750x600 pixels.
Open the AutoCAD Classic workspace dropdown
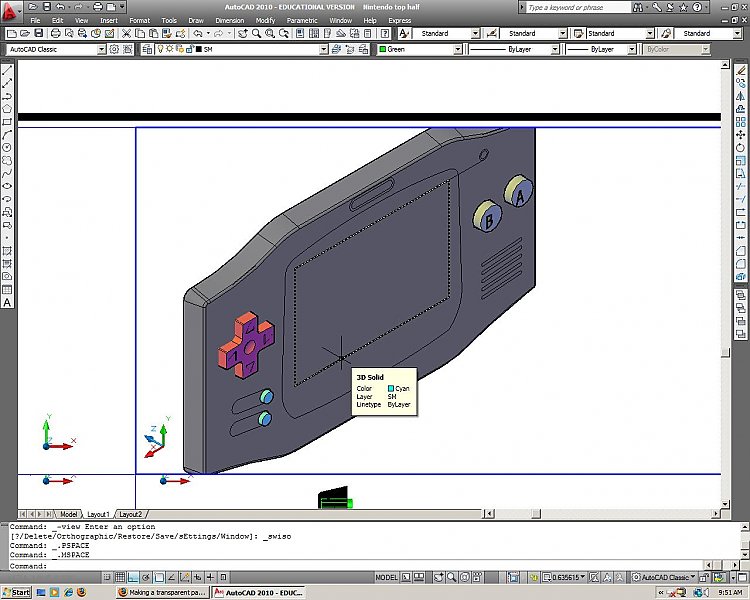tap(101, 49)
